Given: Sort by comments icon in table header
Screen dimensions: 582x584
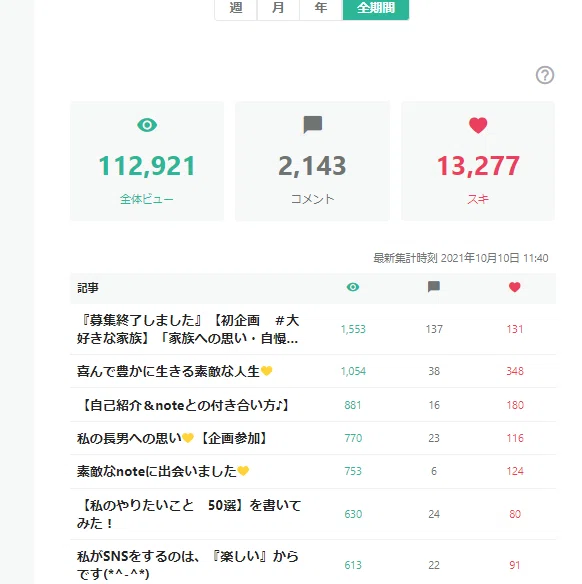Looking at the screenshot, I should [x=434, y=287].
